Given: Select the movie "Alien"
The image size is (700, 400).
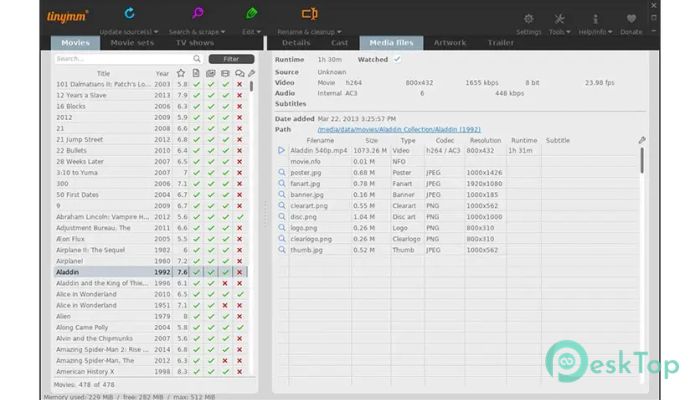Looking at the screenshot, I should tap(150, 316).
